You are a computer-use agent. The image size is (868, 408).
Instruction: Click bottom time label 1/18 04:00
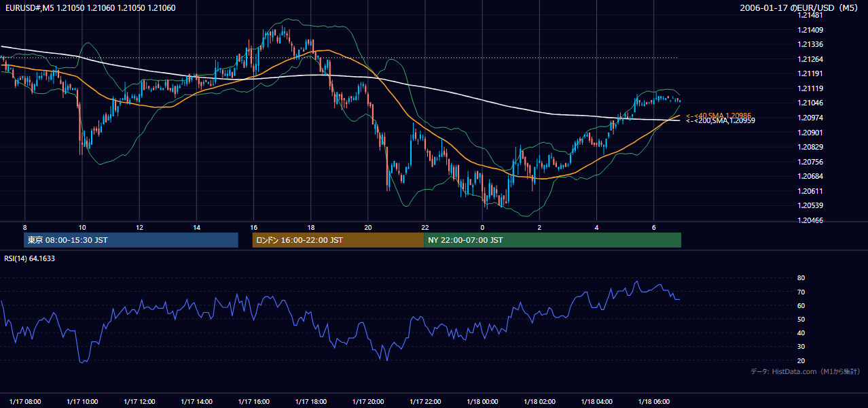point(598,401)
